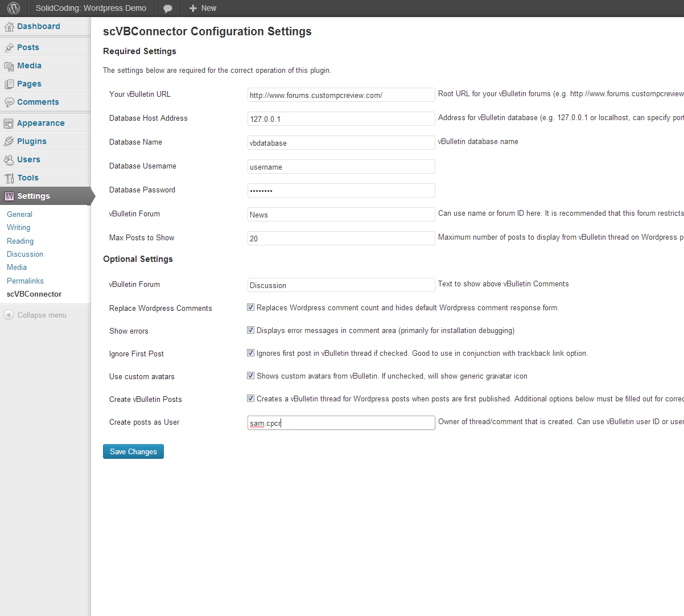Focus the Your vBulletin URL field

(x=341, y=95)
